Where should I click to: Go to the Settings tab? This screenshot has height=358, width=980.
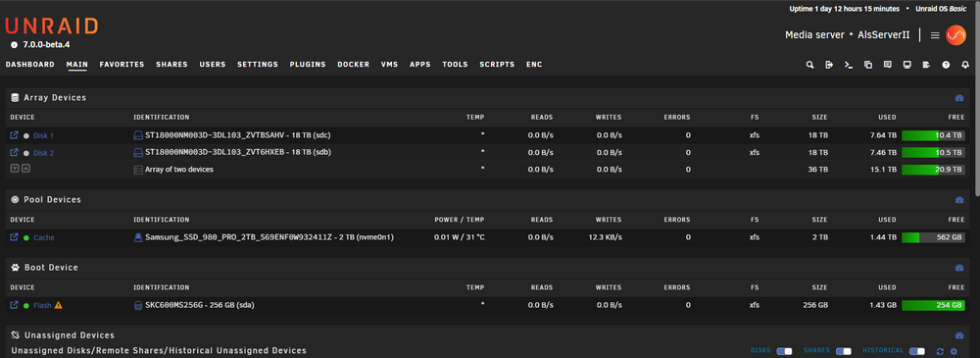coord(258,65)
